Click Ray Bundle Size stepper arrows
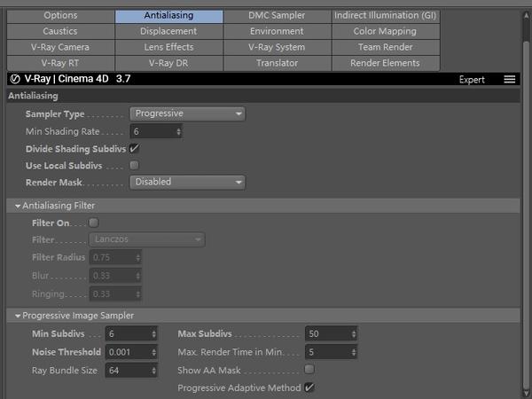This screenshot has height=399, width=532. click(x=154, y=371)
